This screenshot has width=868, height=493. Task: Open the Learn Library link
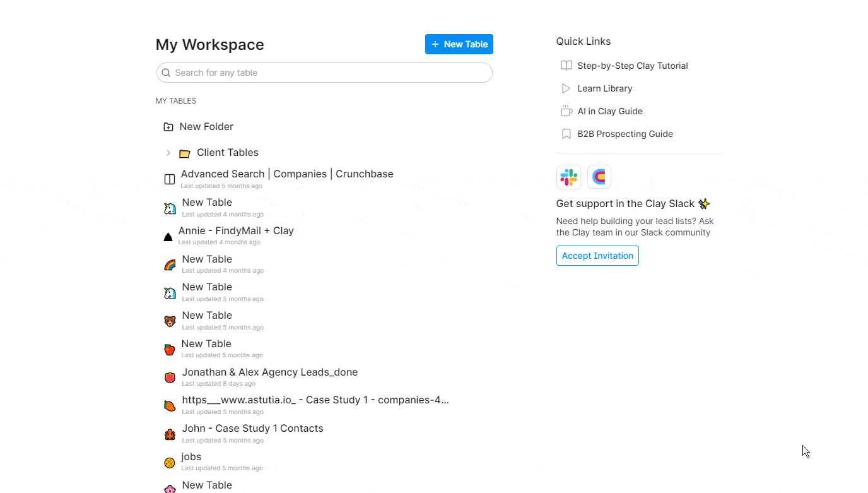click(605, 88)
